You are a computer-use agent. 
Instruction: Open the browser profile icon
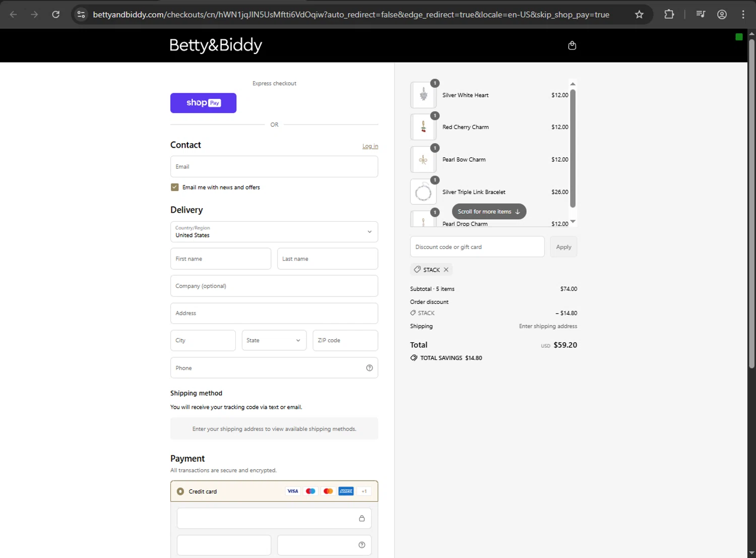pyautogui.click(x=722, y=15)
